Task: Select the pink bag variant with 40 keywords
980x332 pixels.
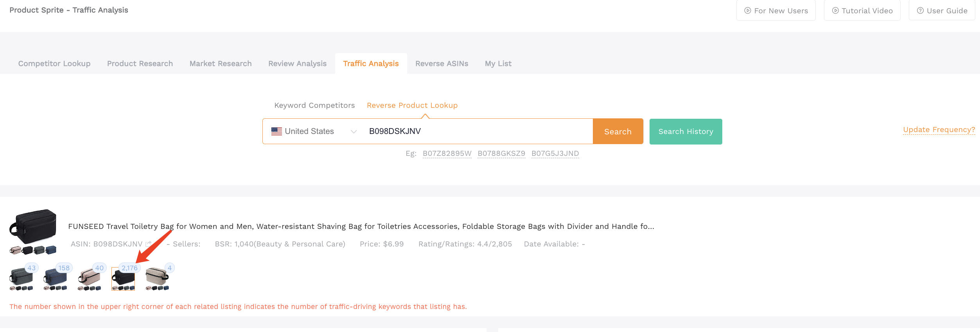Action: 90,278
